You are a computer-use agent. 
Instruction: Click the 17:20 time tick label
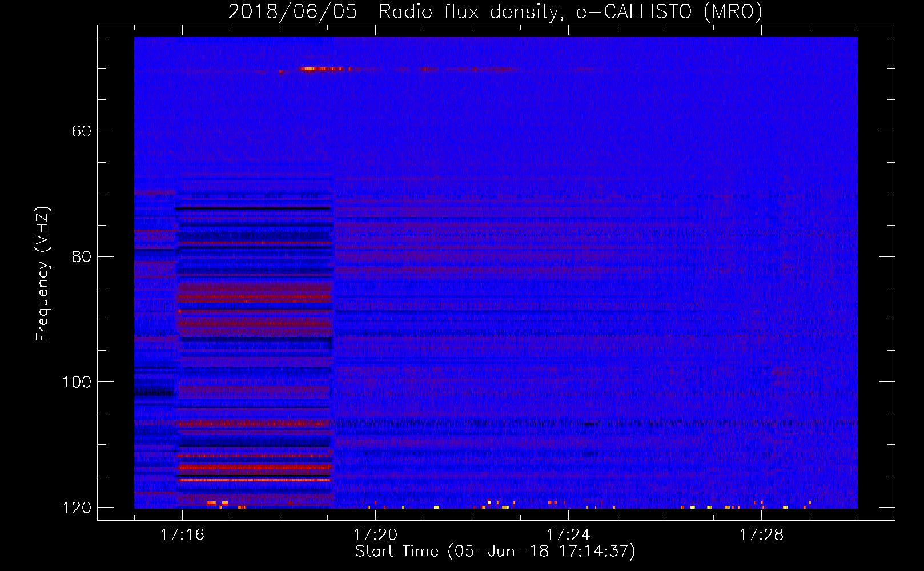point(375,534)
